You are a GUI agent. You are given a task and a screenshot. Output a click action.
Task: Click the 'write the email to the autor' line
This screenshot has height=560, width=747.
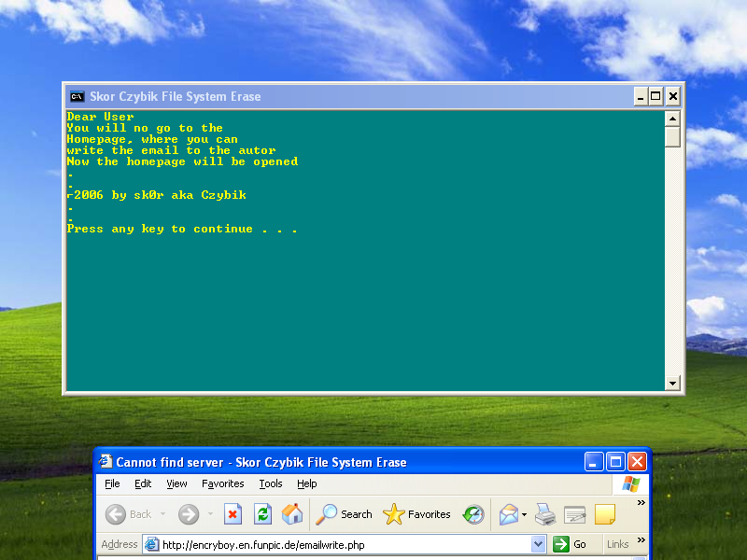pyautogui.click(x=172, y=150)
